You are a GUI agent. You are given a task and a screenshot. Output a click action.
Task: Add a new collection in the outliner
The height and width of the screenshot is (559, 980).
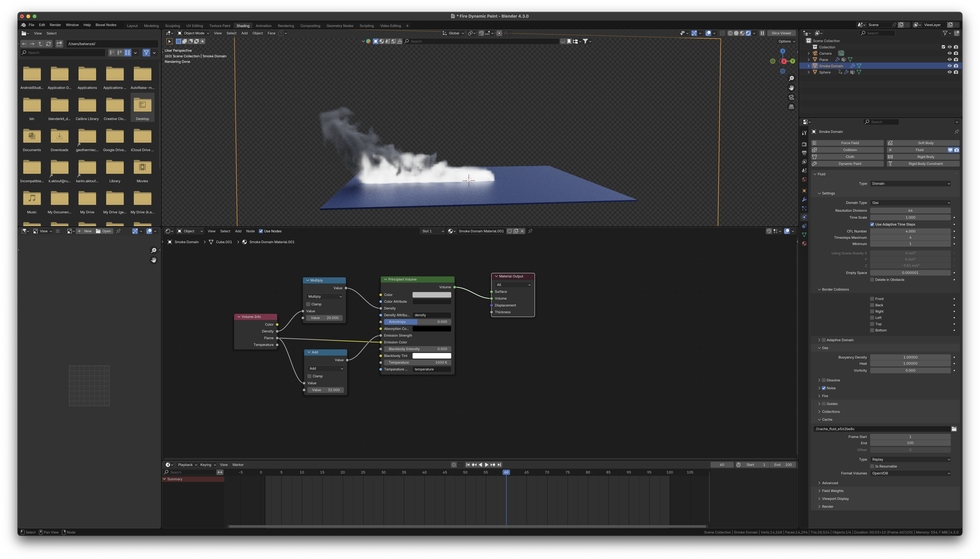coord(957,33)
